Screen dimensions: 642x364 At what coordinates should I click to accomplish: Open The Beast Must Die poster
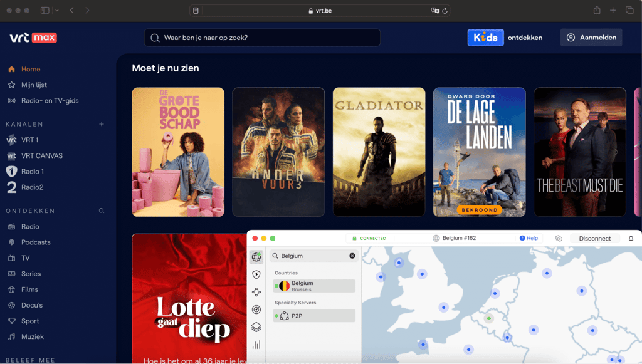pyautogui.click(x=580, y=152)
